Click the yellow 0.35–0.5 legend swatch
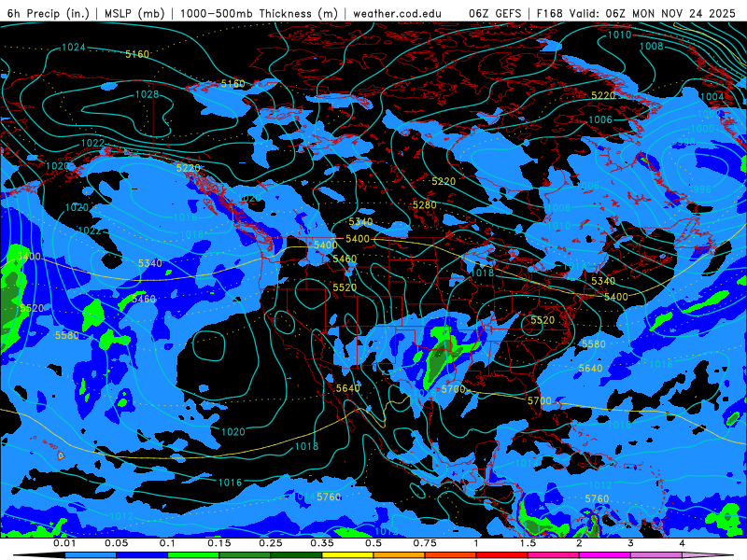The image size is (747, 560). coord(347,555)
